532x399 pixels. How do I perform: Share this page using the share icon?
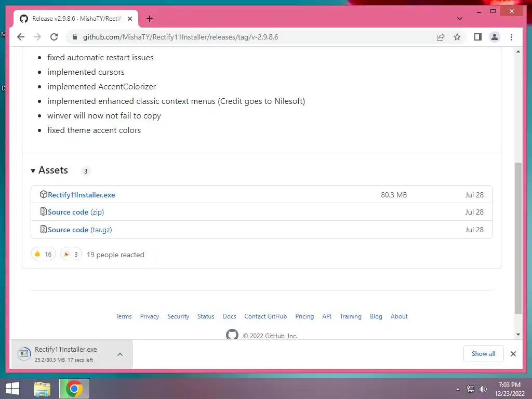pyautogui.click(x=441, y=37)
